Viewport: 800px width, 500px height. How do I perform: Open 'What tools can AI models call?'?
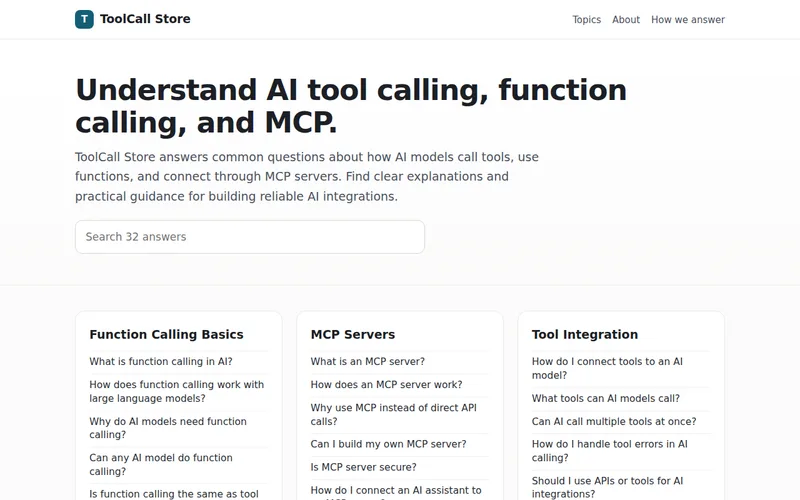click(606, 398)
